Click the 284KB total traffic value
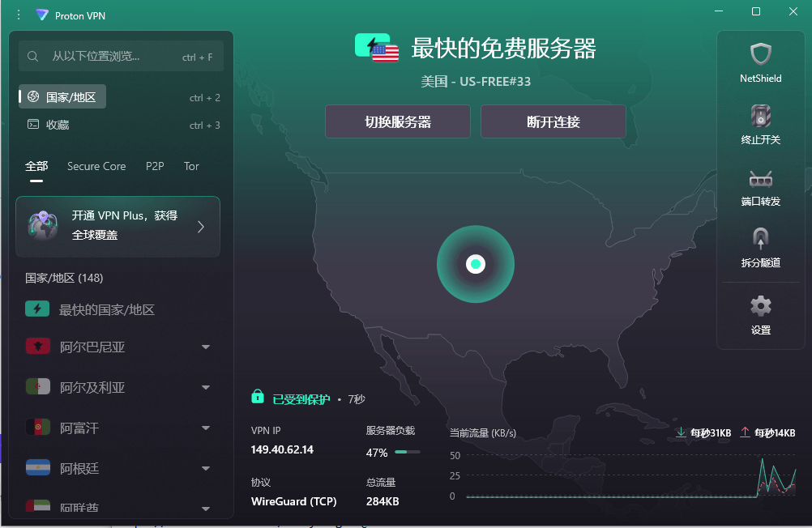Image resolution: width=812 pixels, height=528 pixels. [x=382, y=501]
